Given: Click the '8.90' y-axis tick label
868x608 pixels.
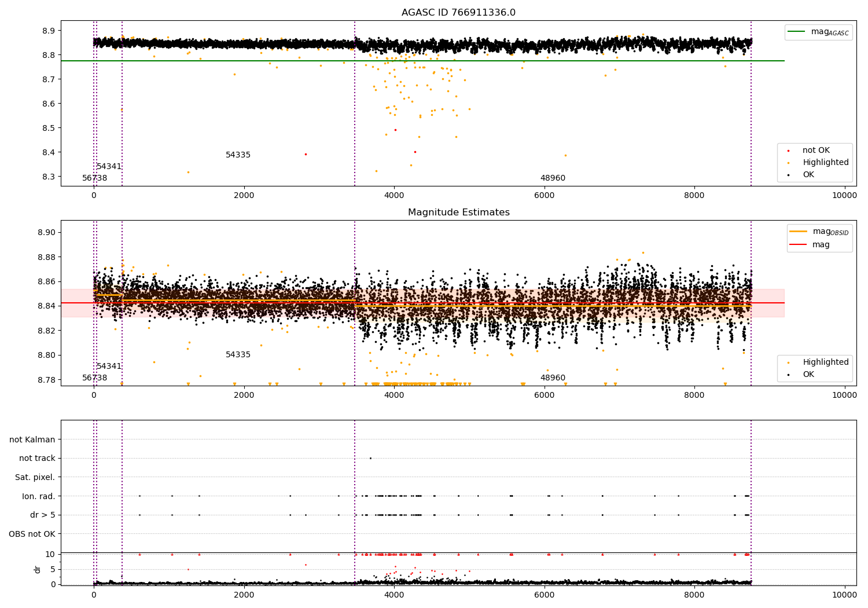Looking at the screenshot, I should [46, 233].
